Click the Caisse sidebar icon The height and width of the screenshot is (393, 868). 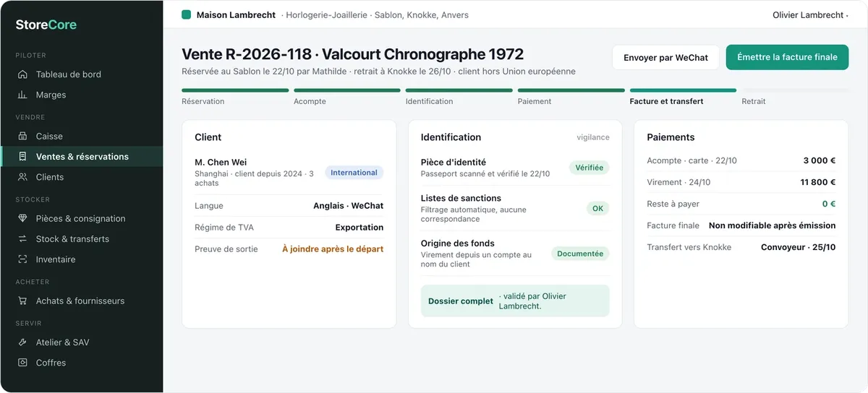[x=22, y=136]
